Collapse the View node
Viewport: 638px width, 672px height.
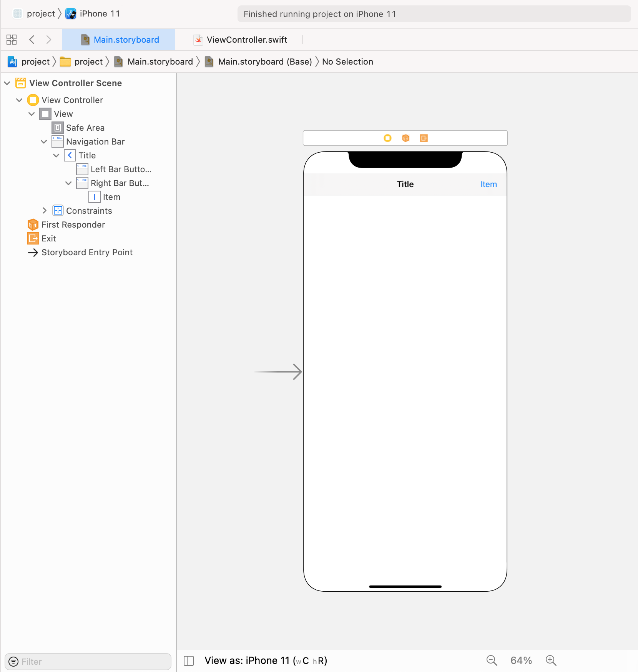click(x=32, y=114)
